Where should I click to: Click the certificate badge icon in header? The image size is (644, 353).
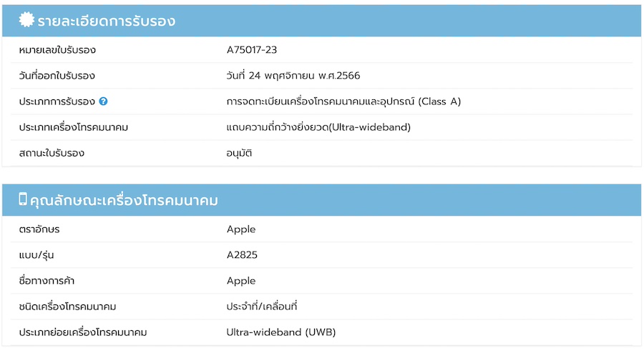pos(26,21)
